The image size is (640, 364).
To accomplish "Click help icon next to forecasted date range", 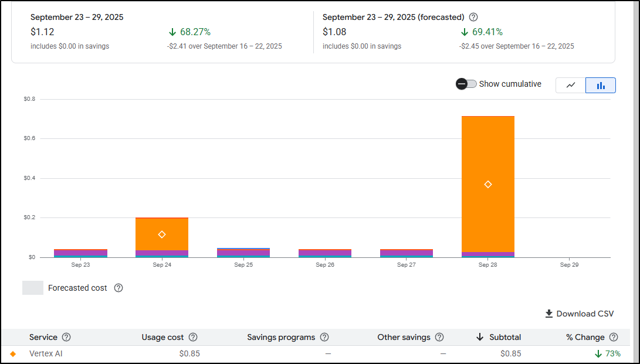I will point(473,17).
